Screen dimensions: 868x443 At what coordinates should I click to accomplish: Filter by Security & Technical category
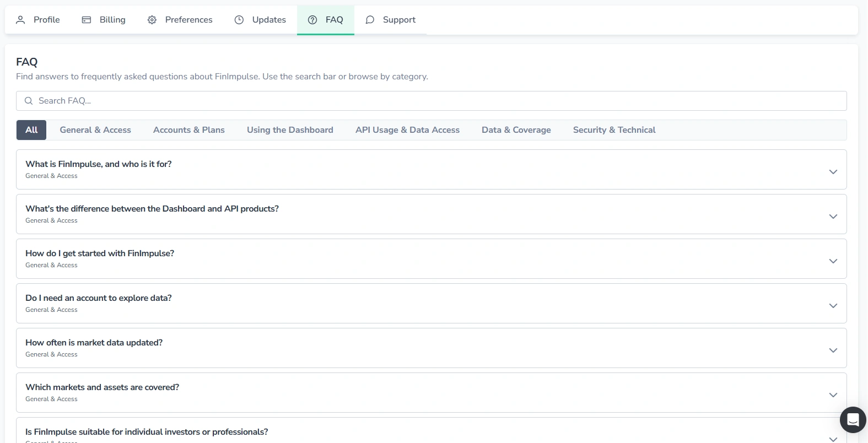tap(614, 130)
